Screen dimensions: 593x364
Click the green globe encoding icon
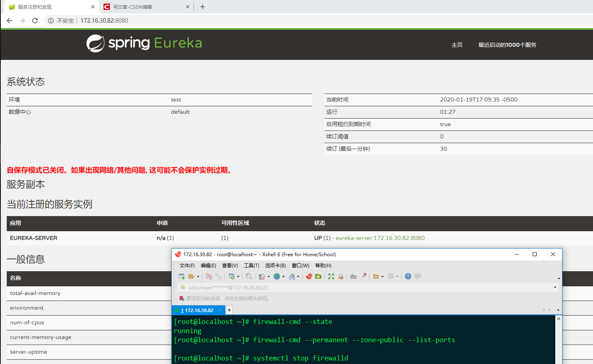pos(277,276)
